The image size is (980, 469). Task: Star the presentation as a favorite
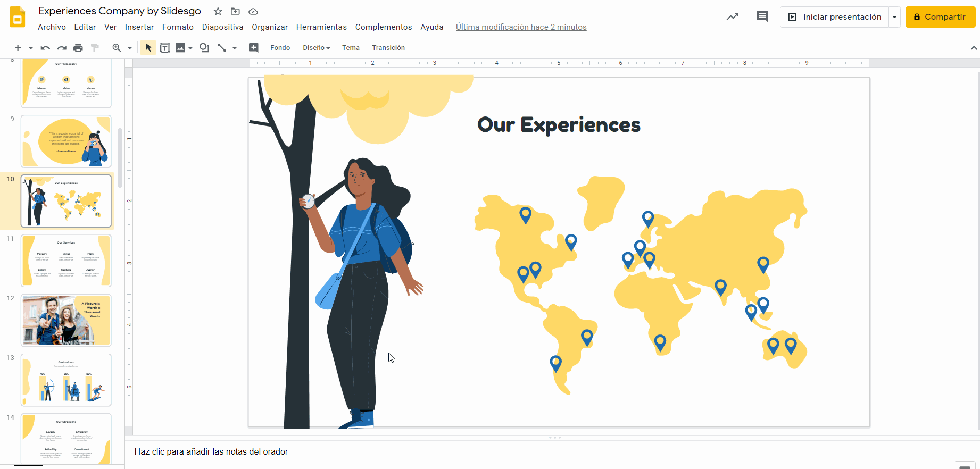tap(218, 11)
